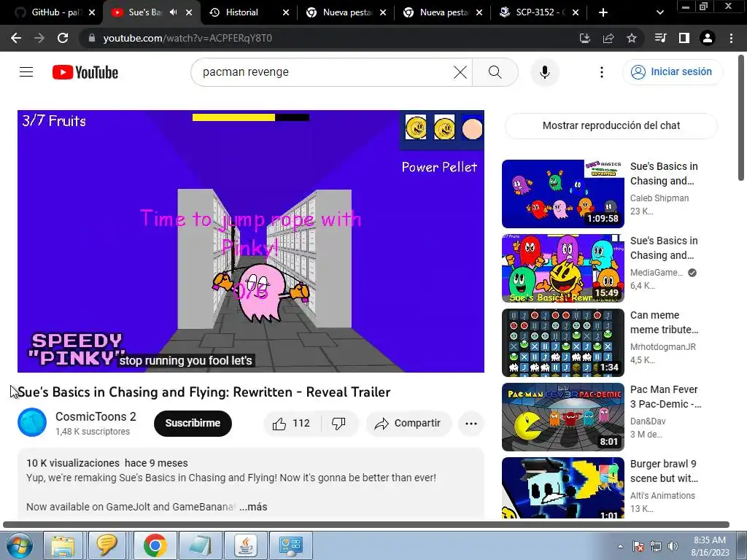Click the magnifying glass search button
The width and height of the screenshot is (747, 560).
point(495,72)
